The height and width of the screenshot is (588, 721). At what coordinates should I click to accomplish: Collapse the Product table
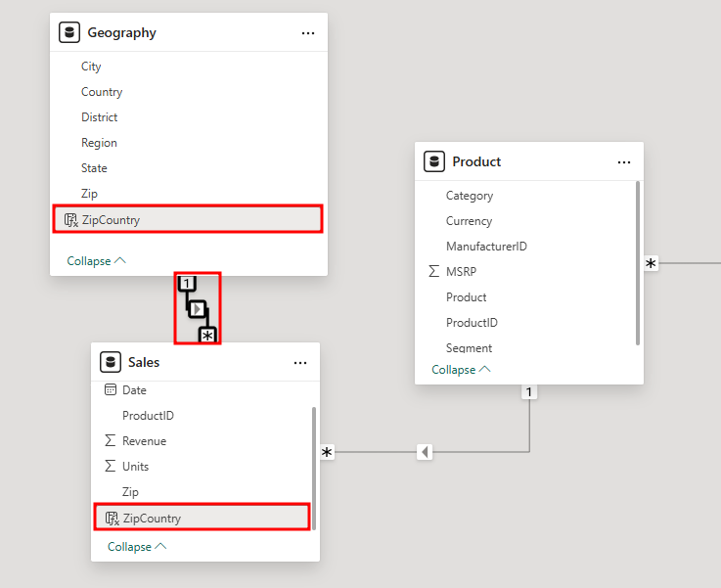click(x=461, y=369)
